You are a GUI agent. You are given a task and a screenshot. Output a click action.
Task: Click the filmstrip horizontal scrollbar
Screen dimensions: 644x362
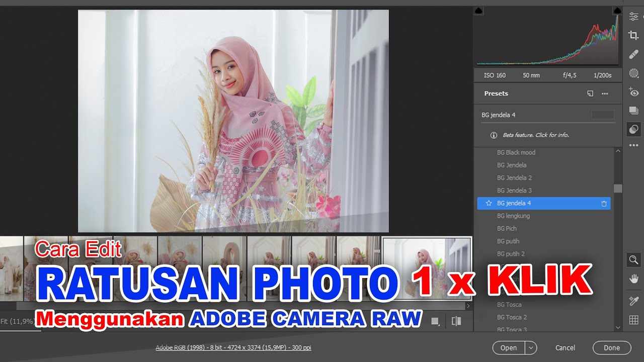[x=240, y=306]
